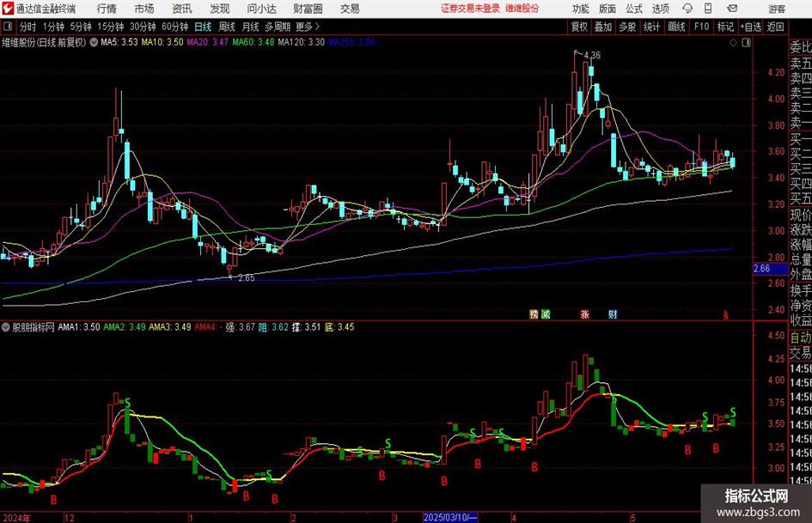Open the dropdown circle beside 股朋指标网
This screenshot has width=812, height=523.
tap(6, 327)
